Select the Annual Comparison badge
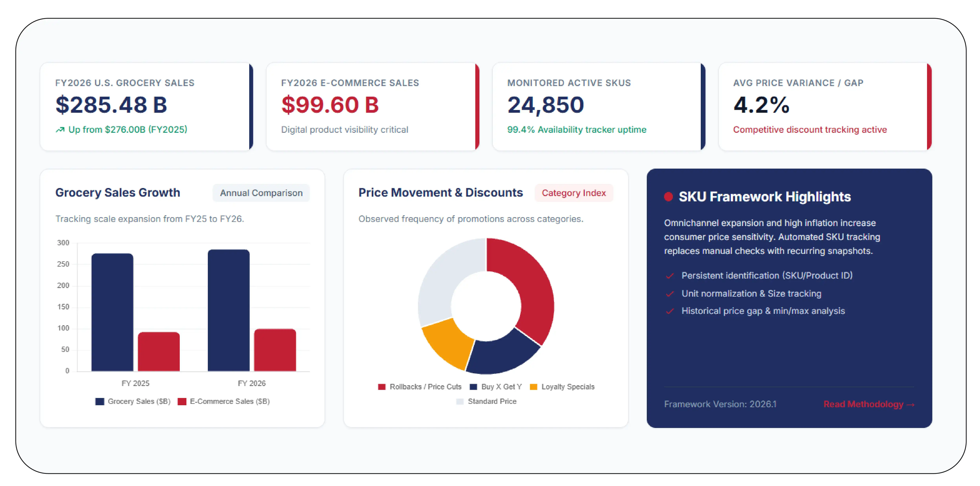The height and width of the screenshot is (486, 980). [x=261, y=193]
